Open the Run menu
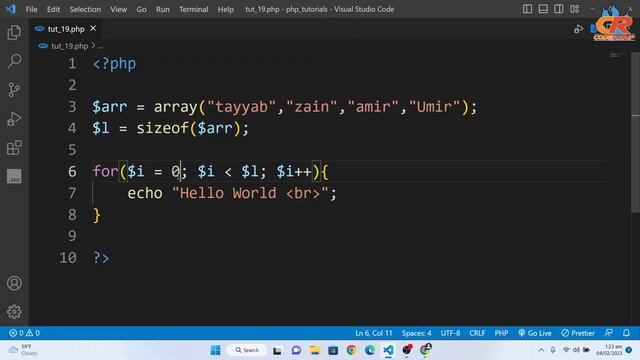 (x=162, y=9)
